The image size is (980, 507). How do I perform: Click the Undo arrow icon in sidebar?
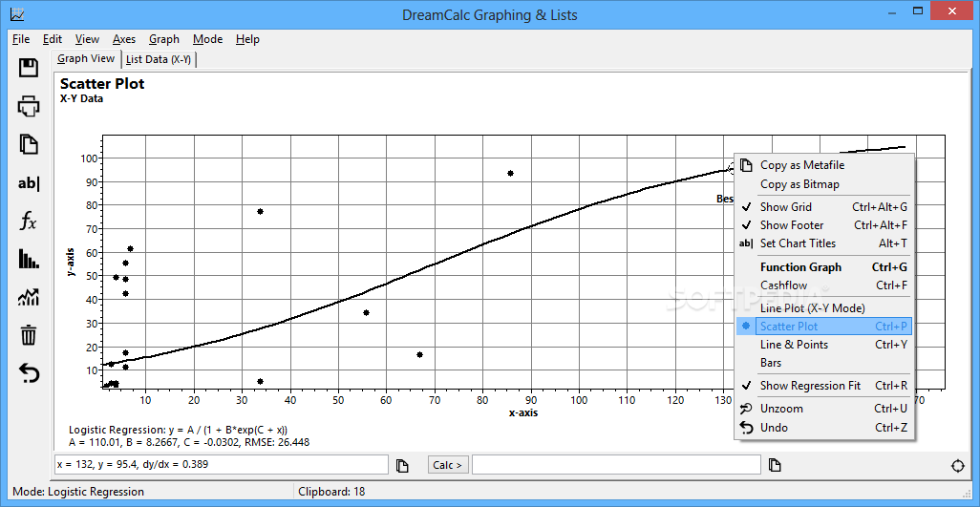tap(29, 373)
